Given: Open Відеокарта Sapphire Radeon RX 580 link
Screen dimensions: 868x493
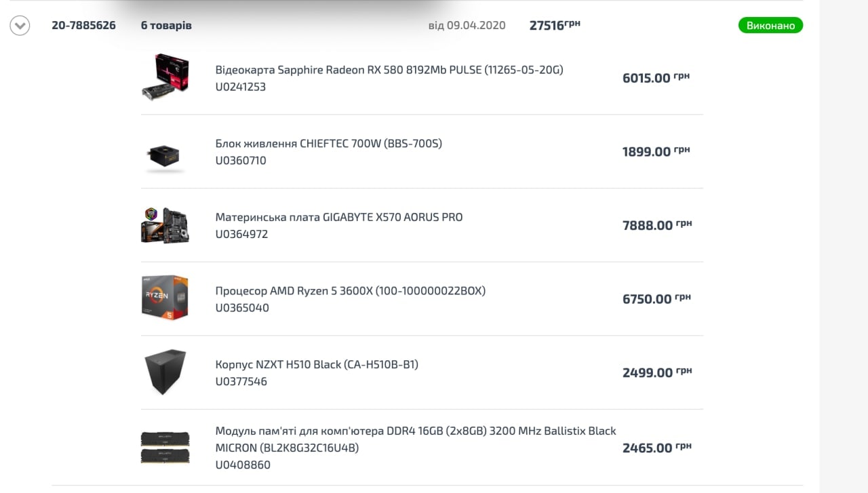Looking at the screenshot, I should [389, 70].
